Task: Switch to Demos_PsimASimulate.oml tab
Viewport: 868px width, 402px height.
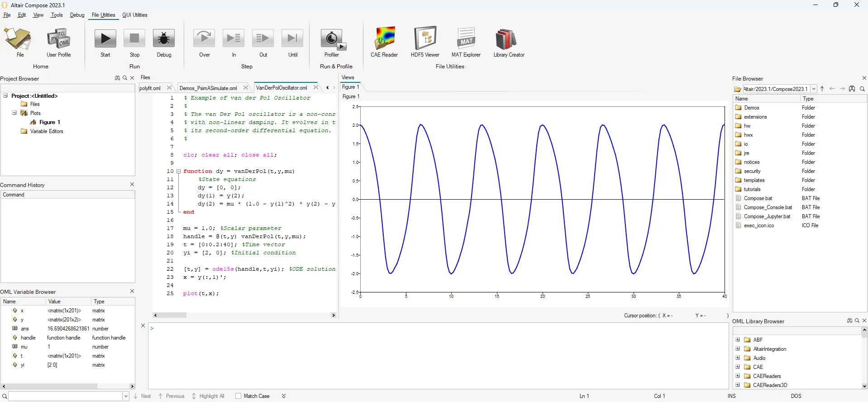Action: tap(208, 88)
